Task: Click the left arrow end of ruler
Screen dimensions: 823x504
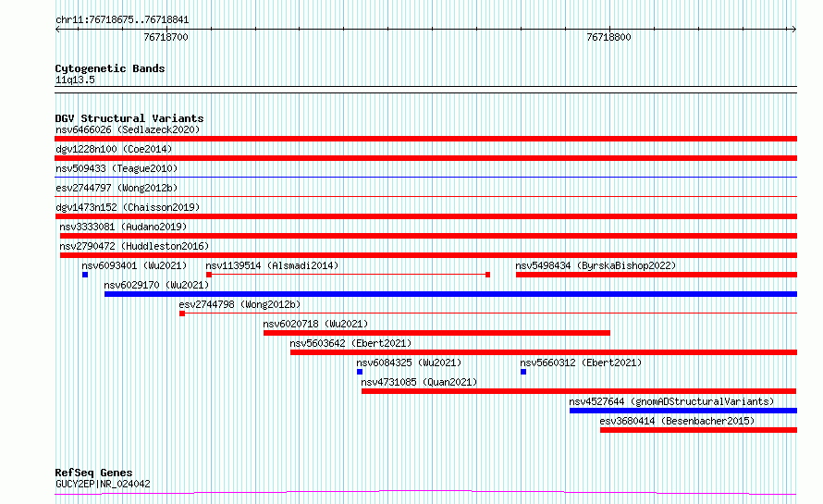Action: point(57,29)
